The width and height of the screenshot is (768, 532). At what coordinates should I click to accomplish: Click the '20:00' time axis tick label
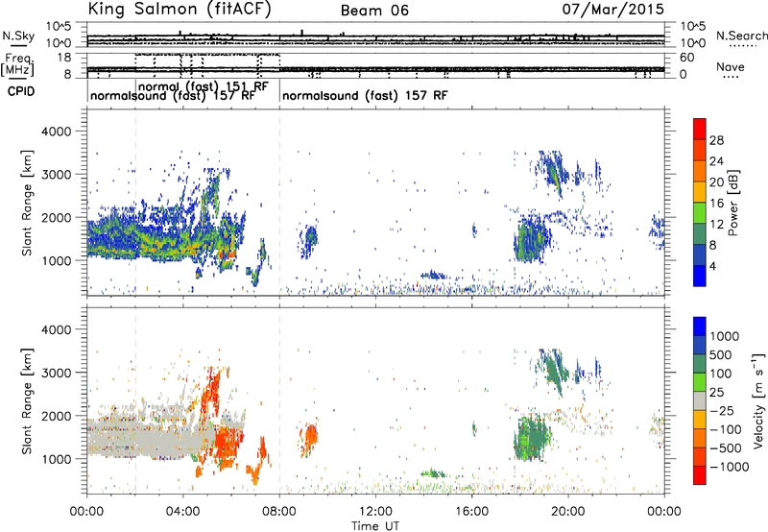tap(568, 512)
